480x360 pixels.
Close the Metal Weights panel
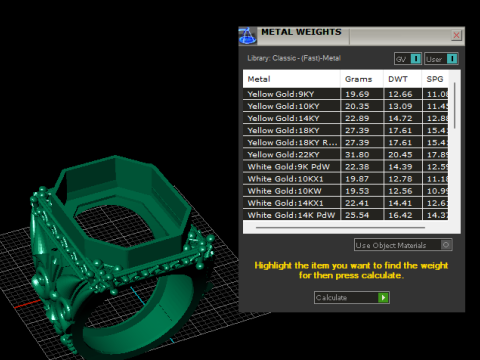pos(456,35)
